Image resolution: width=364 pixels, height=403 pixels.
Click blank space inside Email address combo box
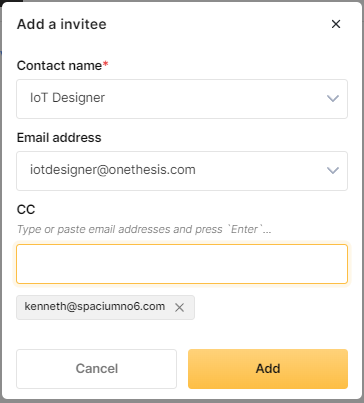point(260,171)
